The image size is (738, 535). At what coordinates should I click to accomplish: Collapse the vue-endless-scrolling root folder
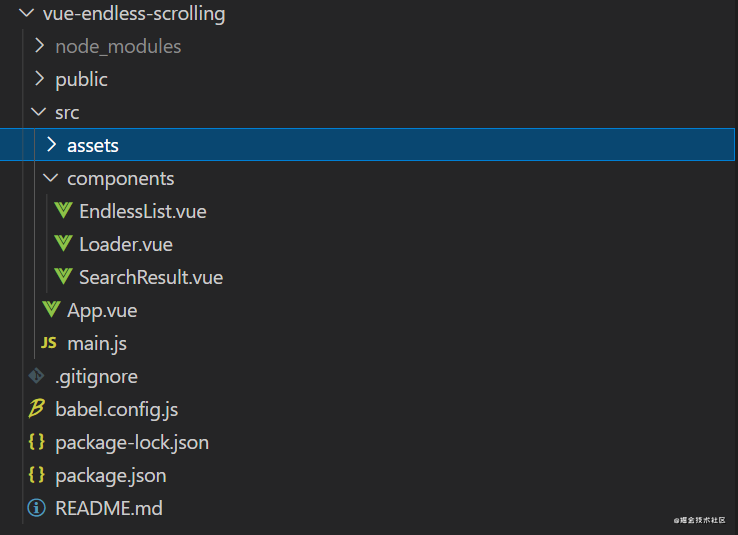pos(26,13)
